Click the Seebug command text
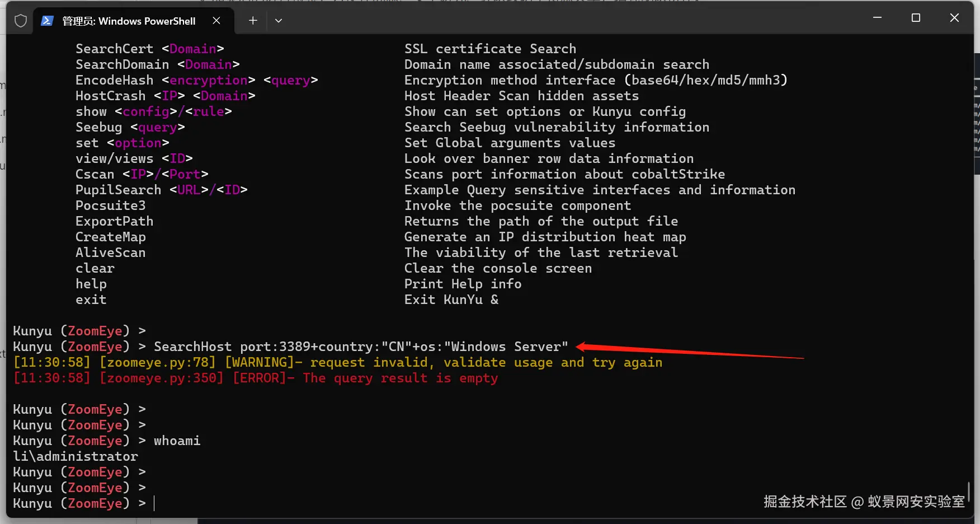 click(98, 127)
